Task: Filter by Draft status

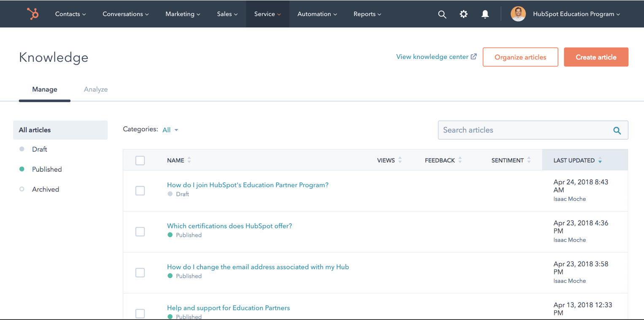Action: (39, 149)
